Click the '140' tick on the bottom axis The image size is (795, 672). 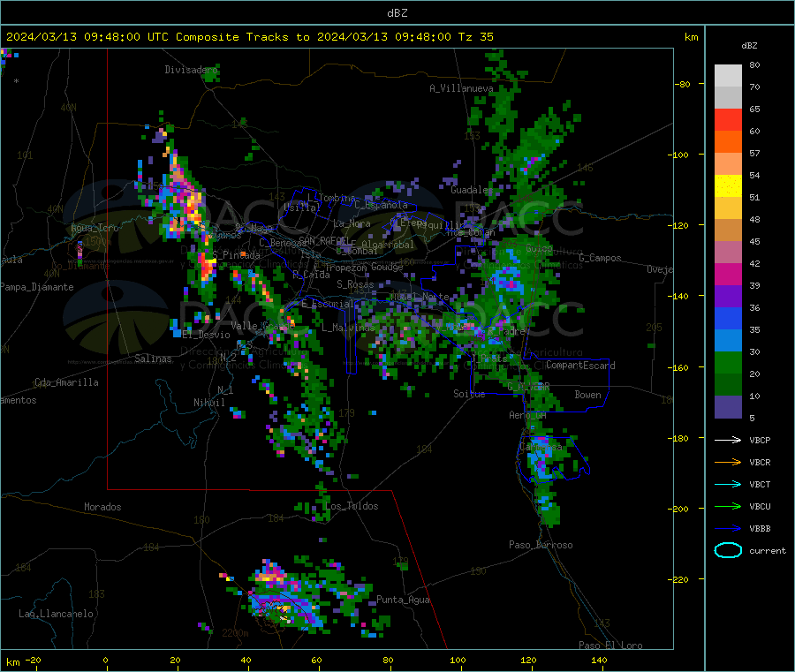(x=599, y=660)
